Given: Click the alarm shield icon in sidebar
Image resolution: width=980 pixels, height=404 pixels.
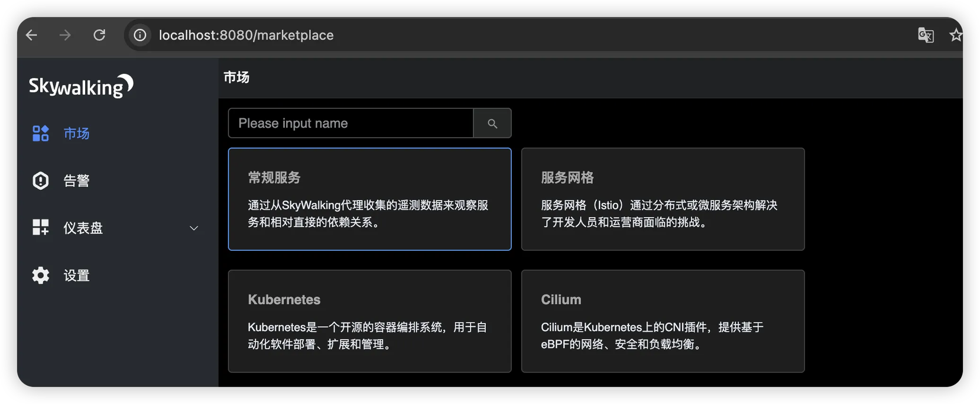Looking at the screenshot, I should 40,181.
